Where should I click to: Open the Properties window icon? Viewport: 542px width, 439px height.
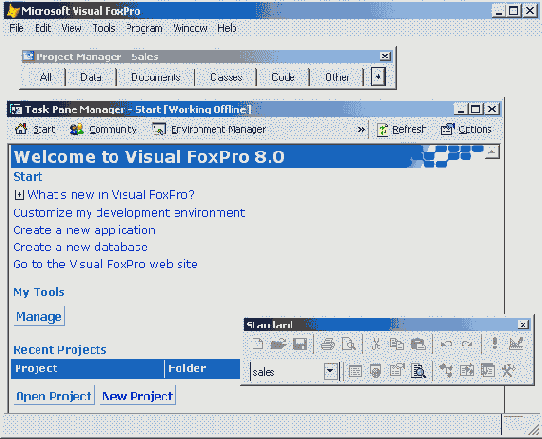(x=397, y=371)
